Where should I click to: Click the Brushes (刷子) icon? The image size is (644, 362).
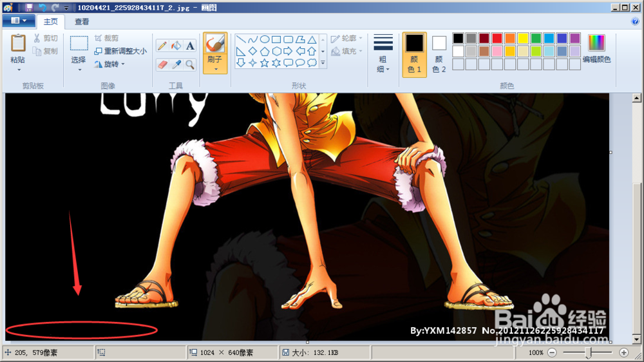pyautogui.click(x=215, y=43)
